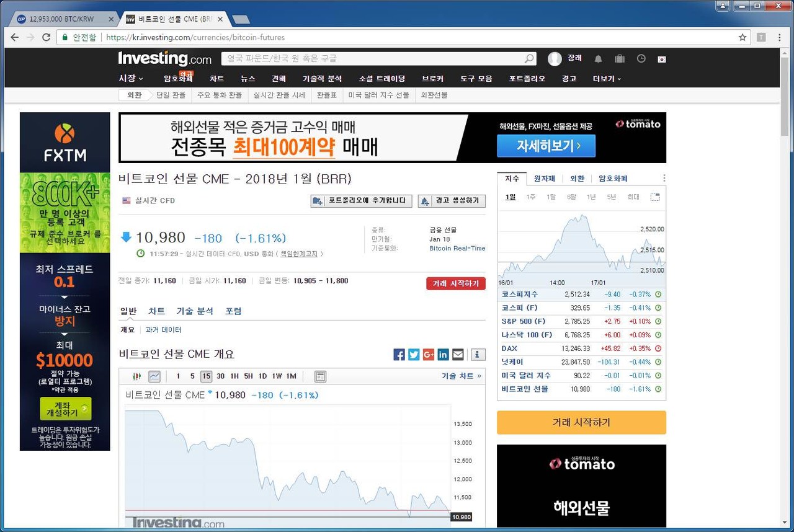Switch chart interval to 1H
Viewport: 794px width, 532px height.
(x=234, y=376)
